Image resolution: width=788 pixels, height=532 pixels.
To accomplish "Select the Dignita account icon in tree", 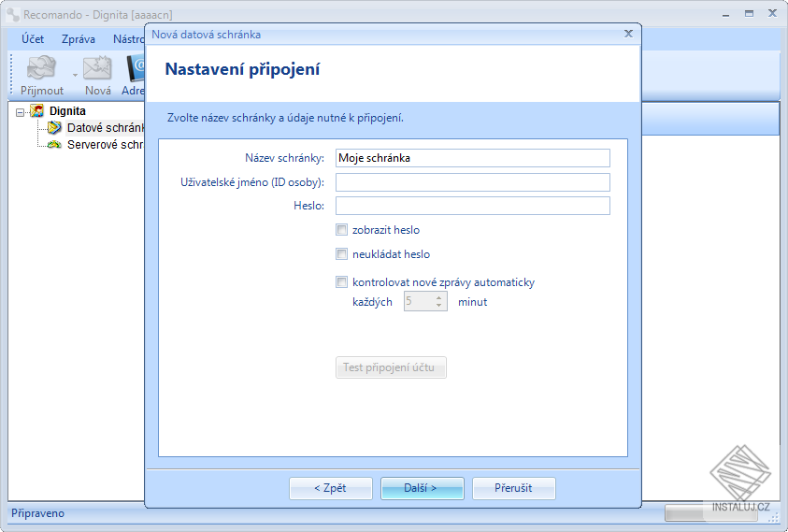I will (x=37, y=110).
